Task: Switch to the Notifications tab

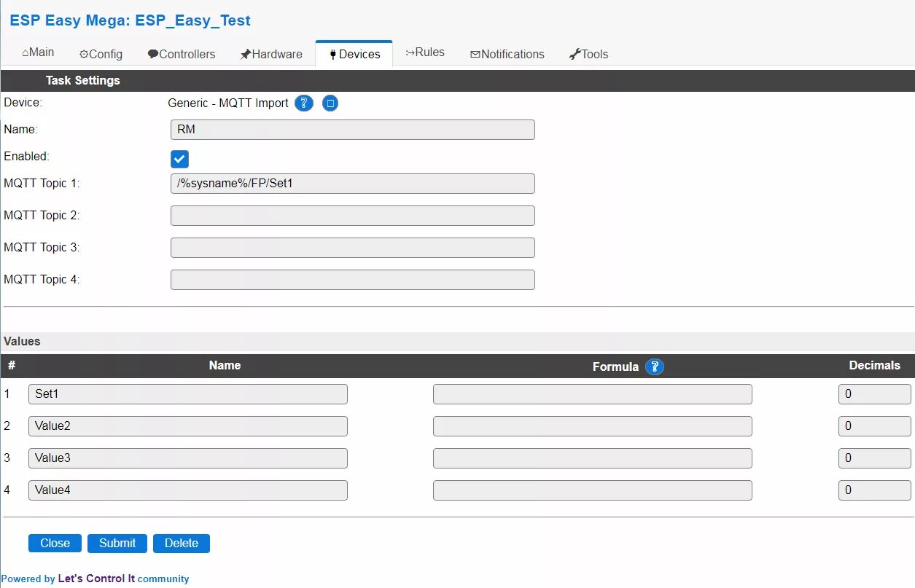Action: pyautogui.click(x=507, y=54)
